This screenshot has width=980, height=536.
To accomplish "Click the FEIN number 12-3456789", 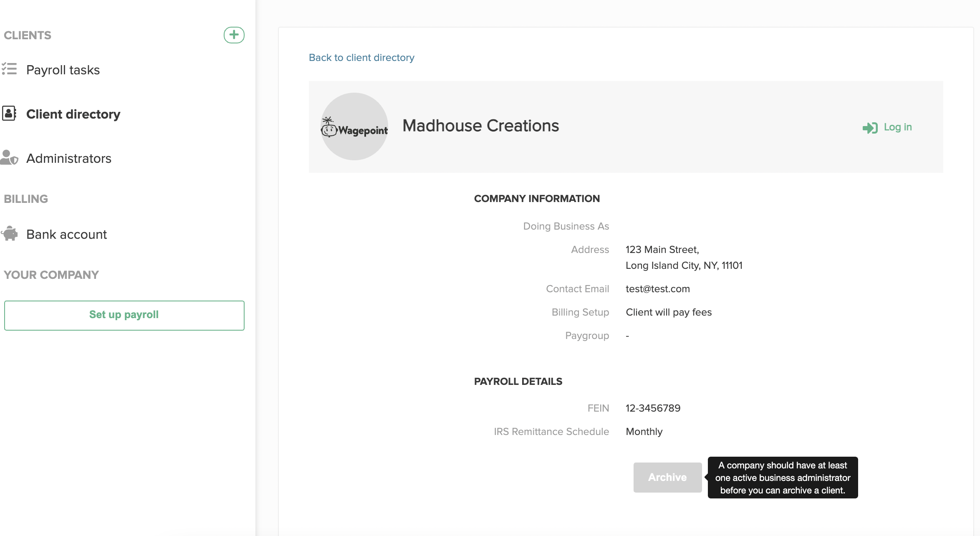I will coord(653,408).
